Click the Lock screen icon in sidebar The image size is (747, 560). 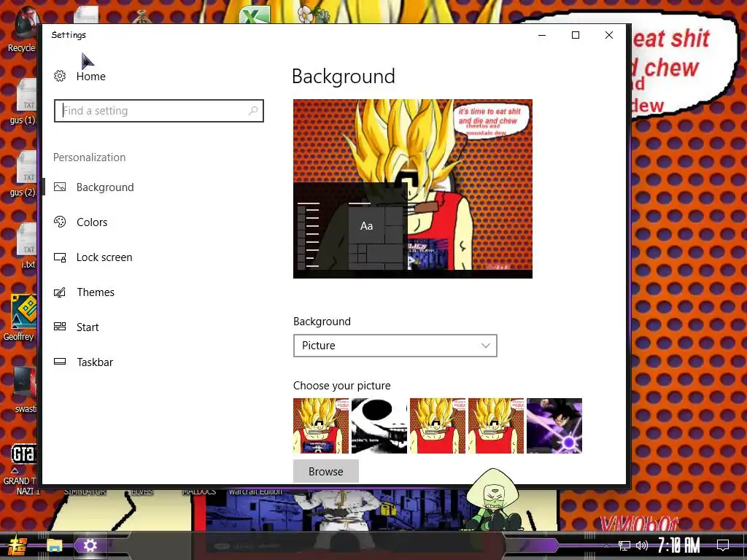(60, 257)
